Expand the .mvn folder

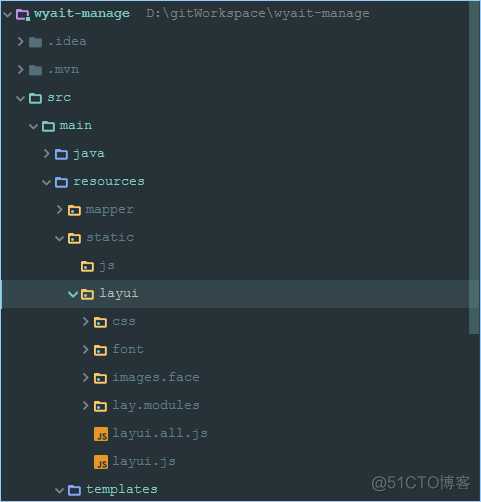click(20, 70)
